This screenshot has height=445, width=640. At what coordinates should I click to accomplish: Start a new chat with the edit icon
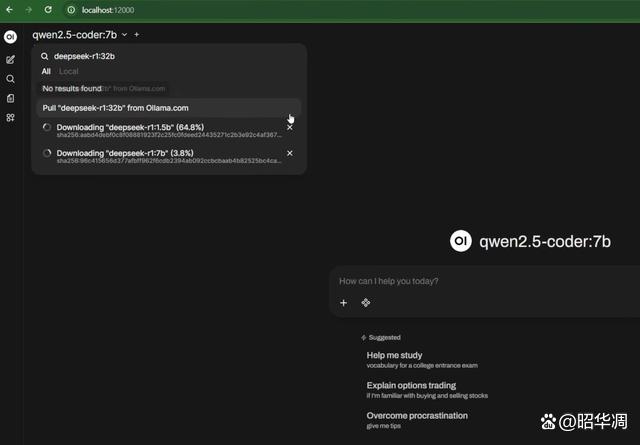pyautogui.click(x=10, y=59)
